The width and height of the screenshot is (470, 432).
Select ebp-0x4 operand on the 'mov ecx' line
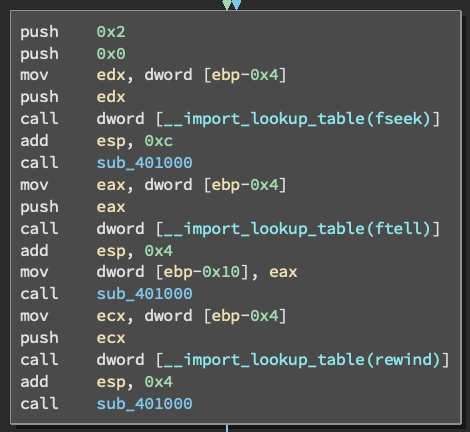pyautogui.click(x=245, y=316)
